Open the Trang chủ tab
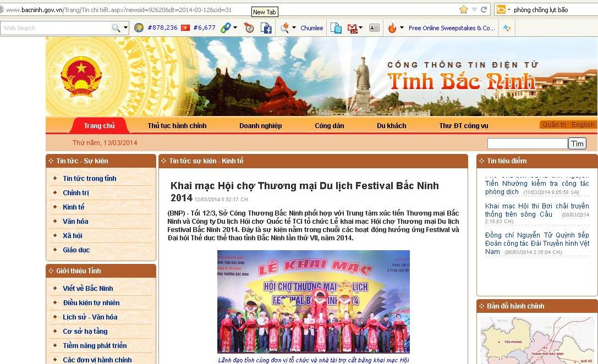The height and width of the screenshot is (364, 598). pyautogui.click(x=100, y=126)
